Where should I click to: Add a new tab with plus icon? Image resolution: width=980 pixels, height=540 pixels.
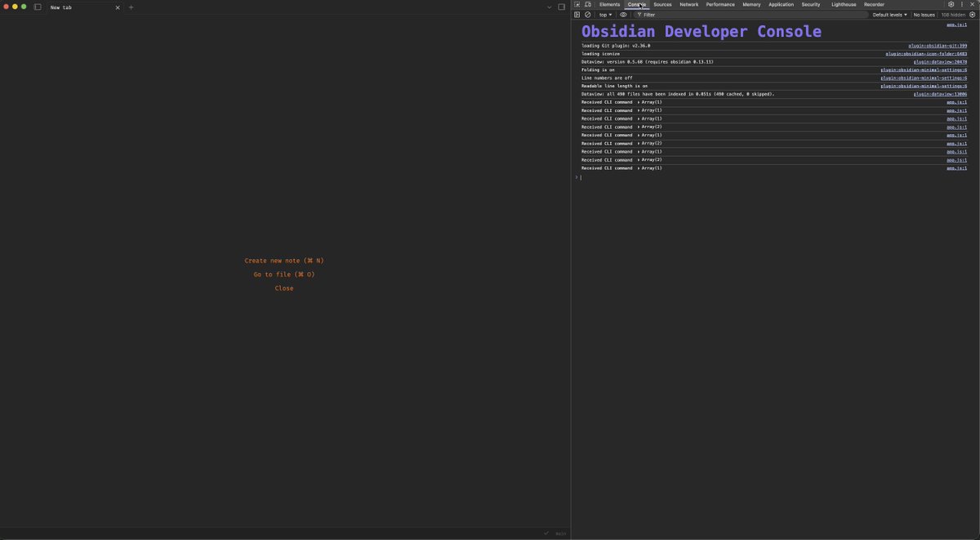click(131, 7)
